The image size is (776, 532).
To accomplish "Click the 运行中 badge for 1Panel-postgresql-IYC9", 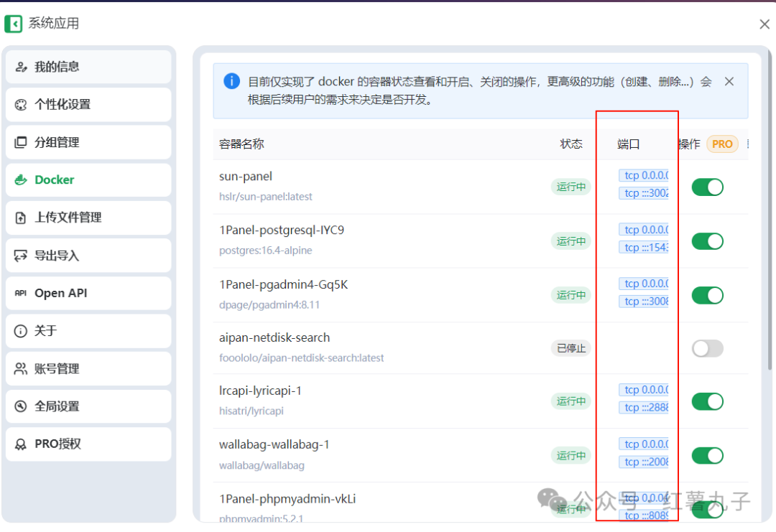I will 571,241.
